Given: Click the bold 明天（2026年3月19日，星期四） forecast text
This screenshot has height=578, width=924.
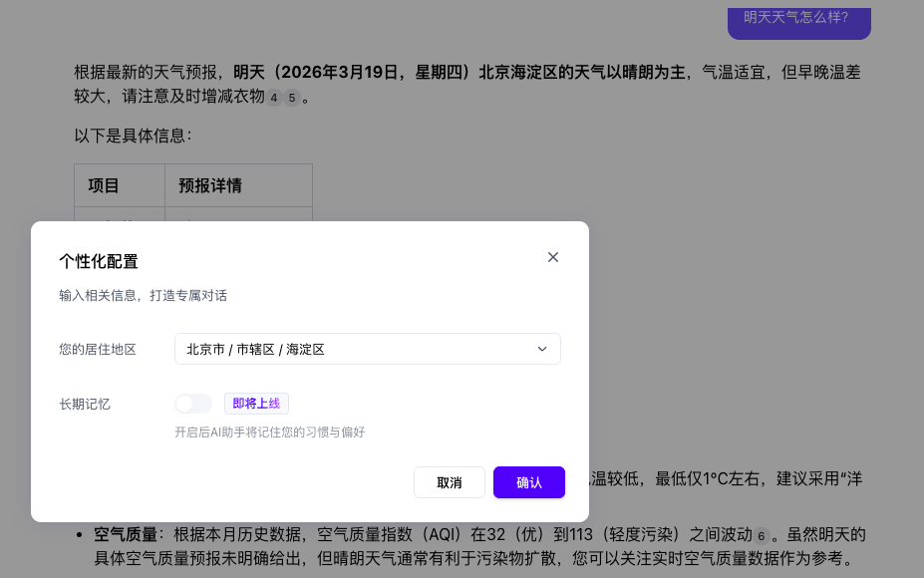Looking at the screenshot, I should click(x=355, y=72).
